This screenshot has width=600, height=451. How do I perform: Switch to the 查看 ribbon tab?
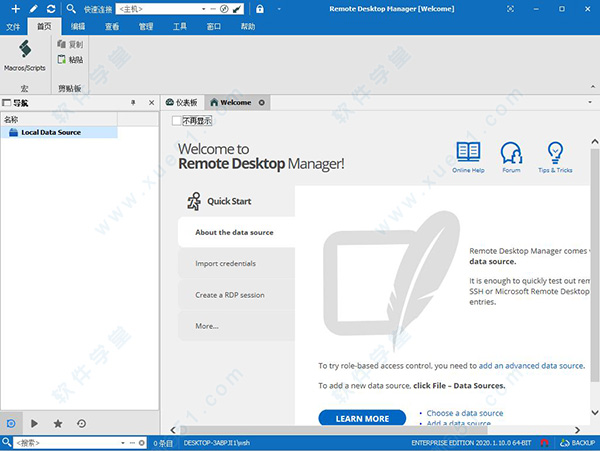[112, 26]
